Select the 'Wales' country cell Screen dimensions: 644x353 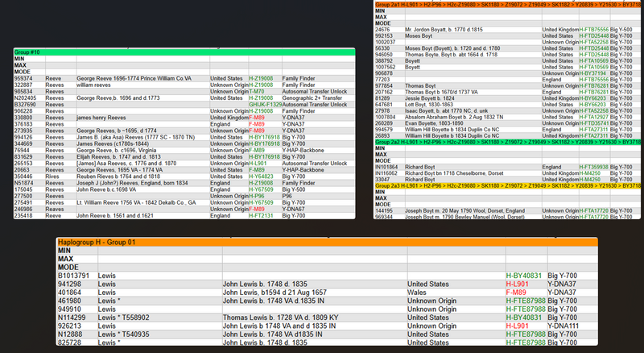click(417, 293)
